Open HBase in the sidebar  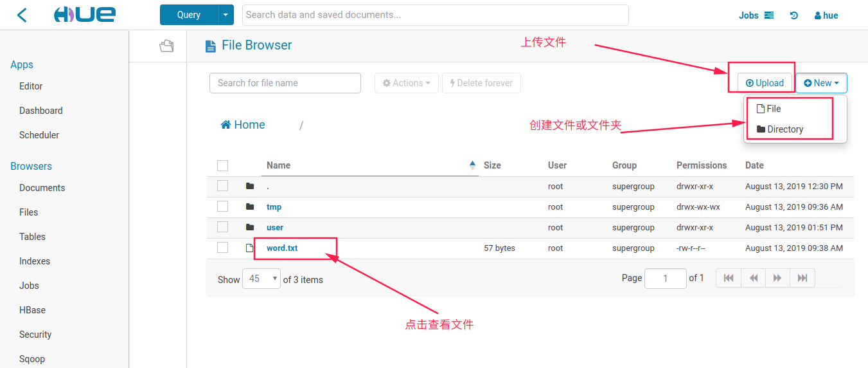click(x=32, y=310)
